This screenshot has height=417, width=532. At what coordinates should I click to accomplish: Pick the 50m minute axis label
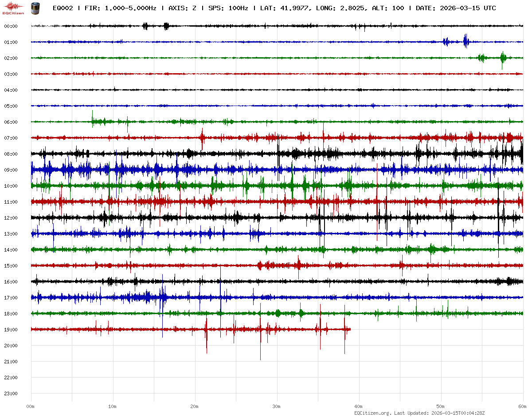pos(441,406)
